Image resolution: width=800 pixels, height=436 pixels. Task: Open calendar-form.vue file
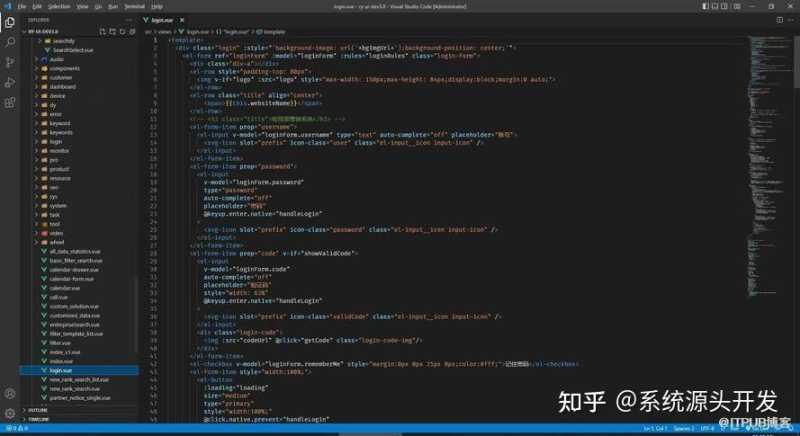coord(71,279)
